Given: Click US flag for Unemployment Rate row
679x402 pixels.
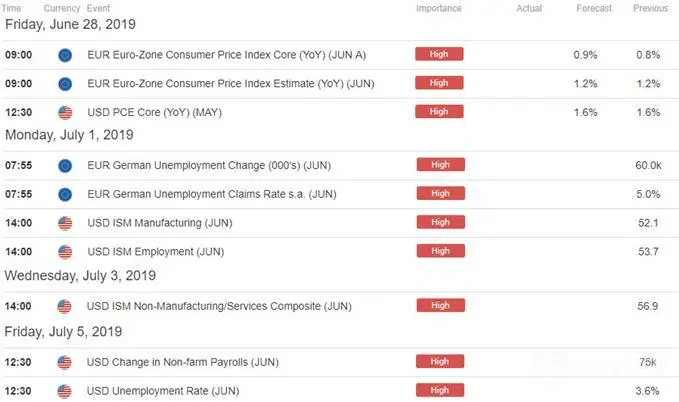Looking at the screenshot, I should coord(64,391).
